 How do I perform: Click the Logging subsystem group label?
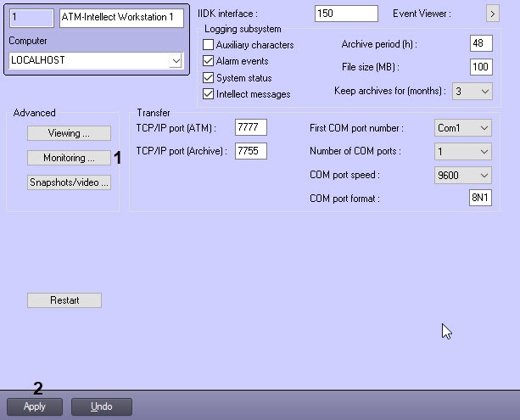click(x=243, y=29)
